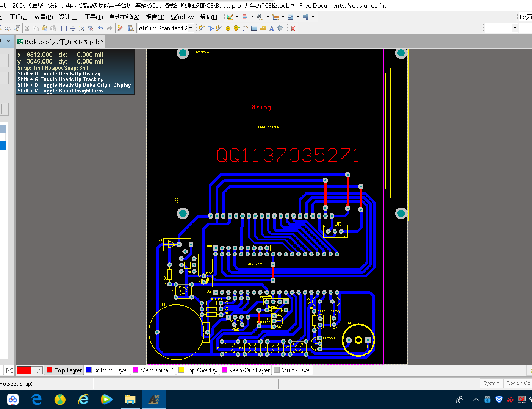Select the Place Pad tool
Image resolution: width=532 pixels, height=409 pixels.
tap(228, 28)
